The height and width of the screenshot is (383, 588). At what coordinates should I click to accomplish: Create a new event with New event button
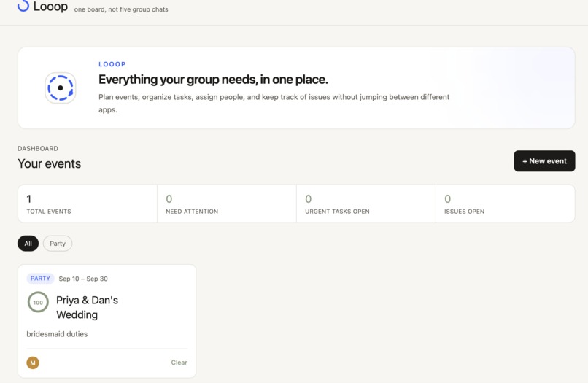point(544,161)
